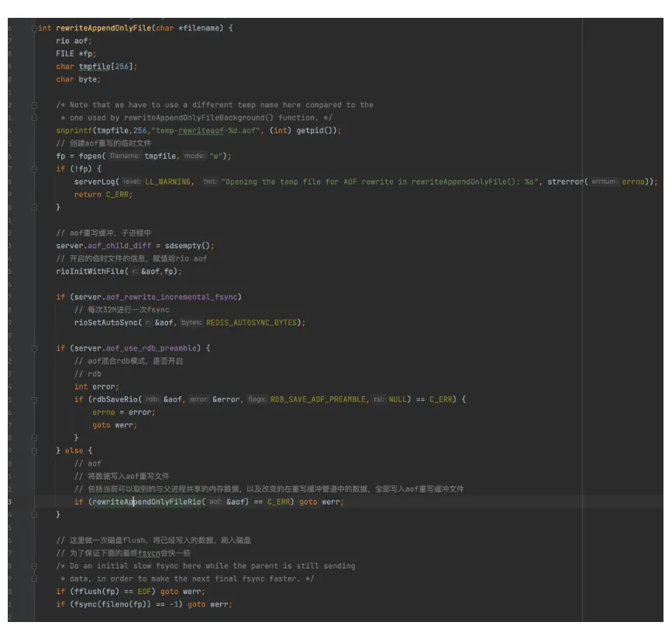Click the comment '开启的临时文件的信息,赋值给rio aof'

(x=131, y=258)
